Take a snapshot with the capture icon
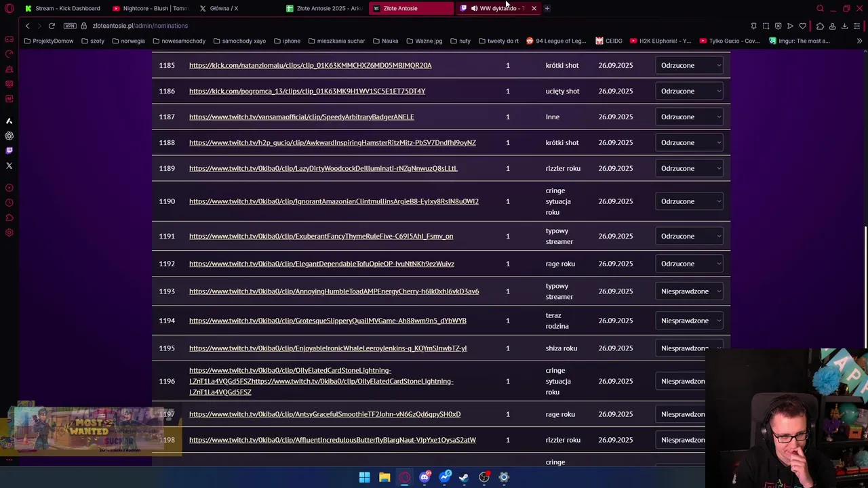Viewport: 868px width, 488px height. 766,26
